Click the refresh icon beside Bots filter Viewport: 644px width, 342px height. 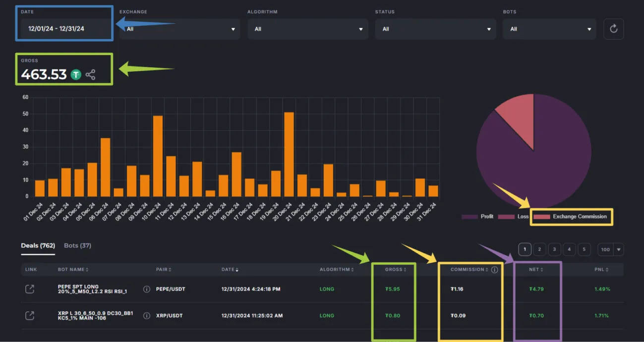coord(613,29)
